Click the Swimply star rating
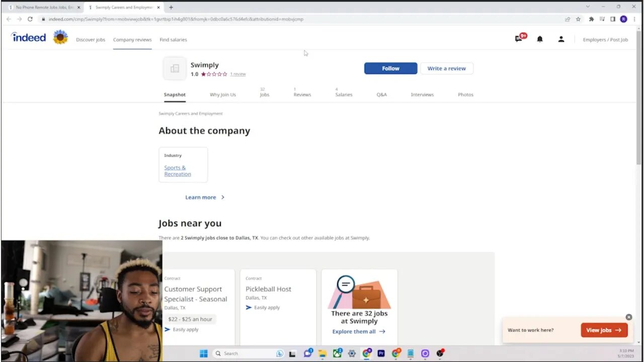 (x=214, y=74)
